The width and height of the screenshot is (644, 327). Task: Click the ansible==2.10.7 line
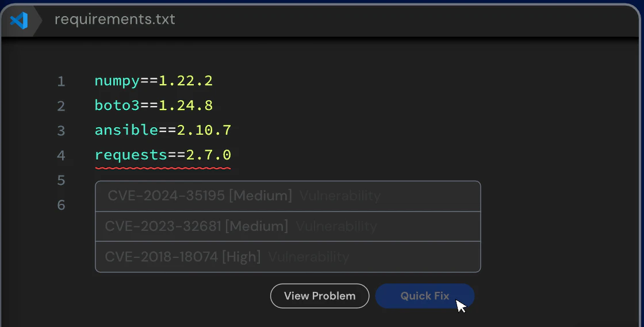pyautogui.click(x=163, y=130)
